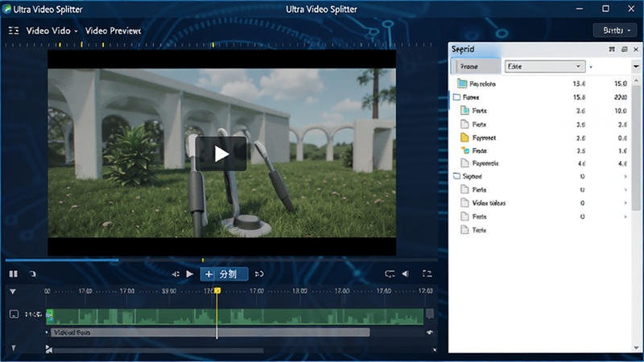Screen dimensions: 644x362
Task: Click the blue 分割 split button
Action: [225, 274]
